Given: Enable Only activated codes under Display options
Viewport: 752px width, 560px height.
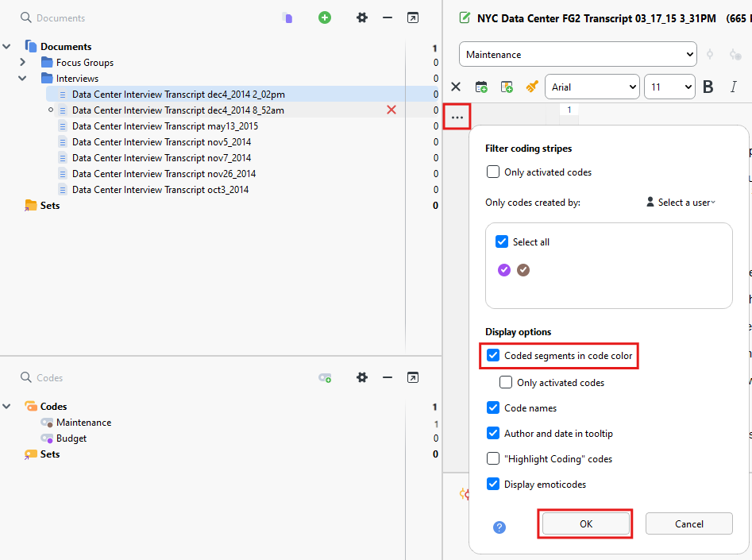Looking at the screenshot, I should (x=506, y=382).
